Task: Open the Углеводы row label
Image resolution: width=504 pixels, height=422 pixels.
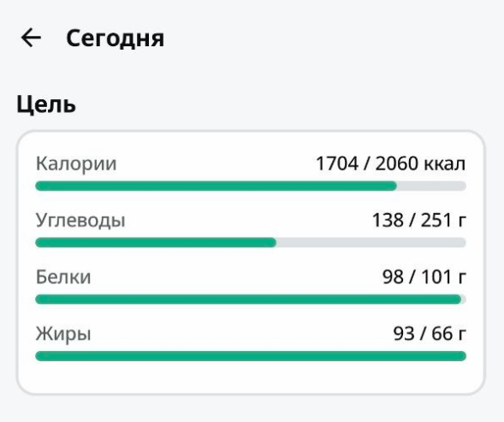Action: 80,221
